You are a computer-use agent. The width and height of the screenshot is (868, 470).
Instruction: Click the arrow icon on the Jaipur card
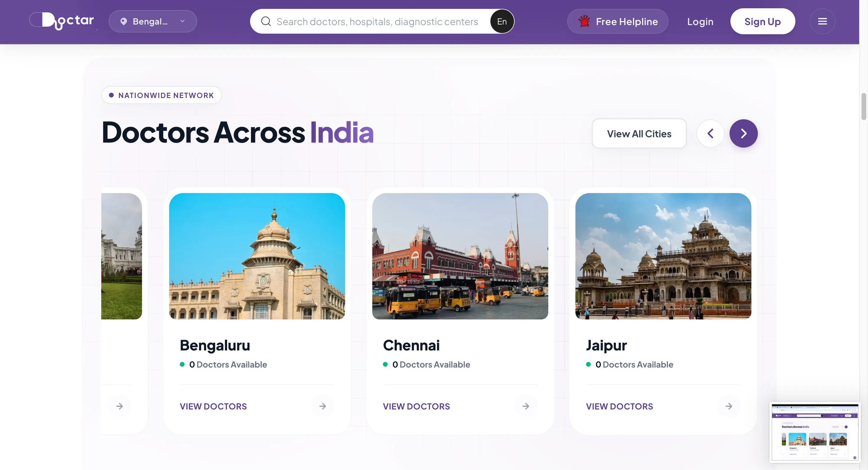point(729,406)
